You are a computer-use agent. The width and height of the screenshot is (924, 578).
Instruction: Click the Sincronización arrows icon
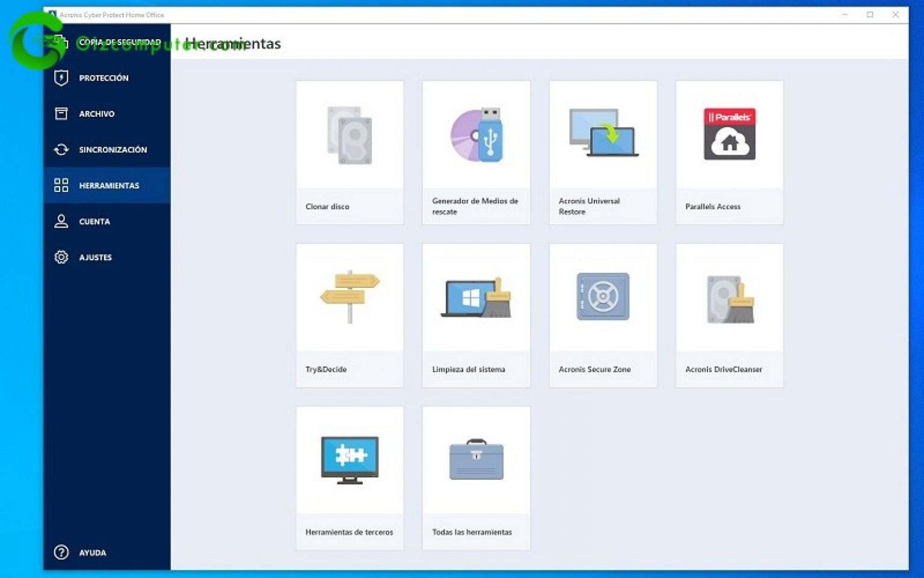point(61,149)
